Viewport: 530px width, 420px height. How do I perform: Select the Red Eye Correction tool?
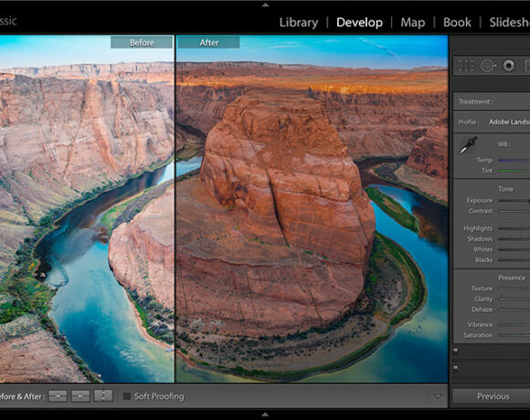508,66
